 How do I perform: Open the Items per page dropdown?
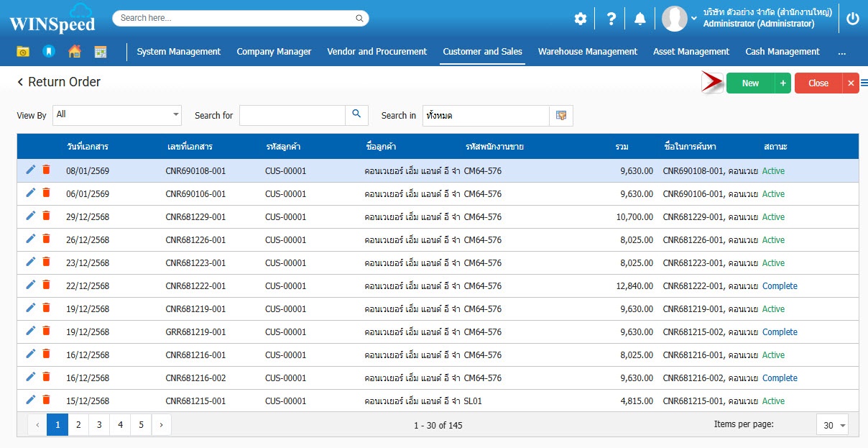click(832, 425)
